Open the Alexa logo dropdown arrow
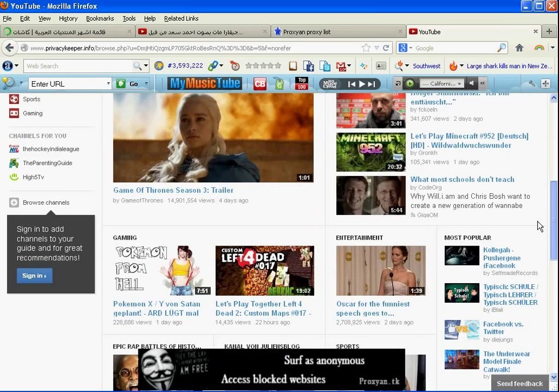The height and width of the screenshot is (392, 559). point(16,66)
